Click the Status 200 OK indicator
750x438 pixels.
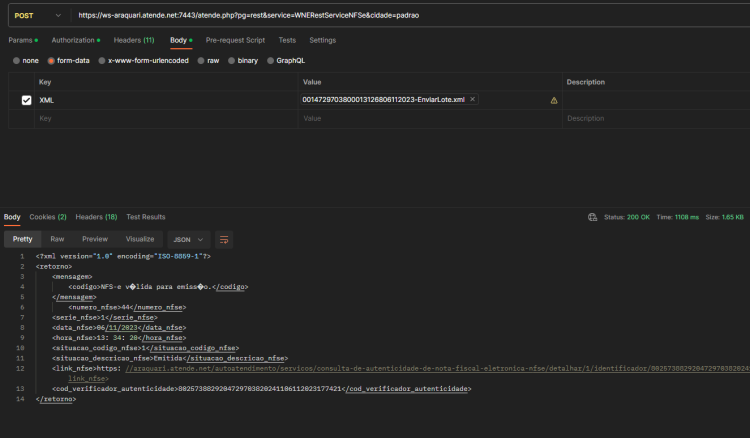tap(627, 217)
